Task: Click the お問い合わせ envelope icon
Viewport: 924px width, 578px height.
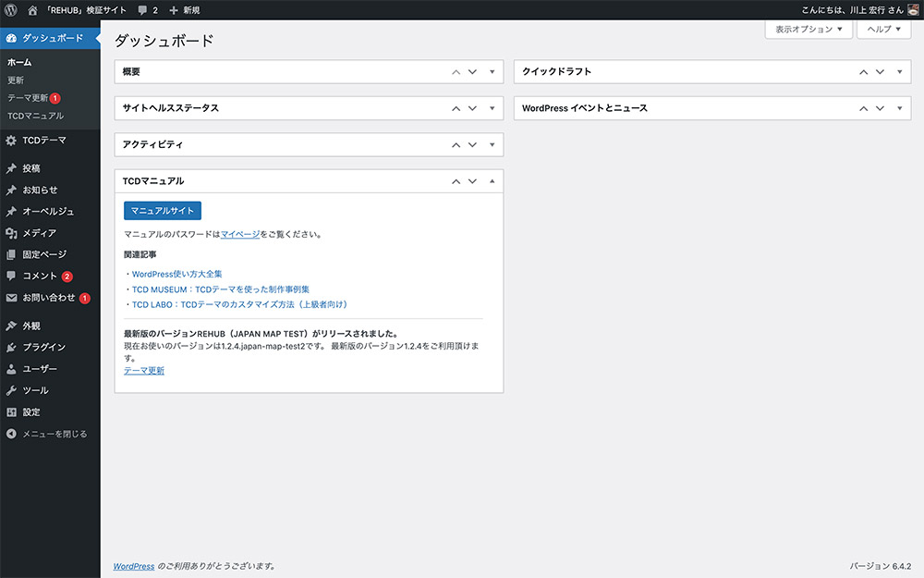Action: [x=11, y=298]
